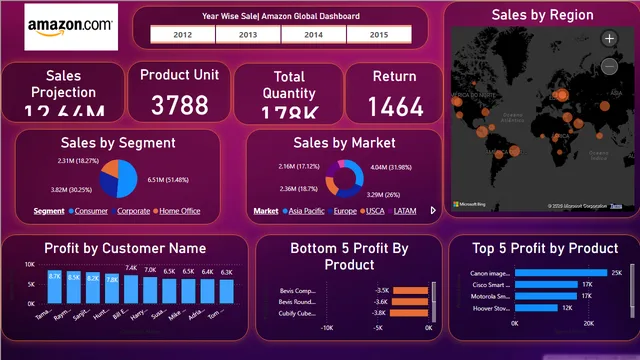This screenshot has width=640, height=360.
Task: Click the Hoover Stov... 12K bar
Action: point(536,308)
